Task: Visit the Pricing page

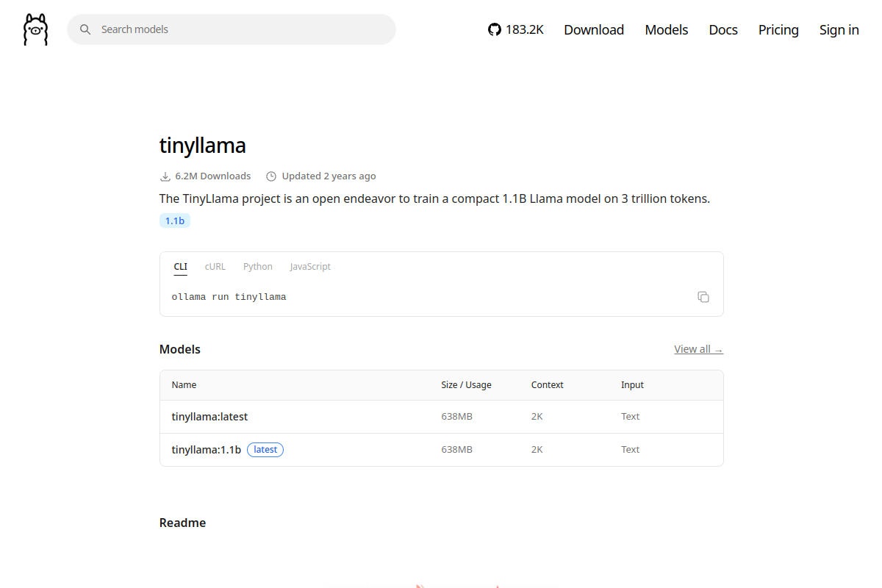Action: click(x=778, y=29)
